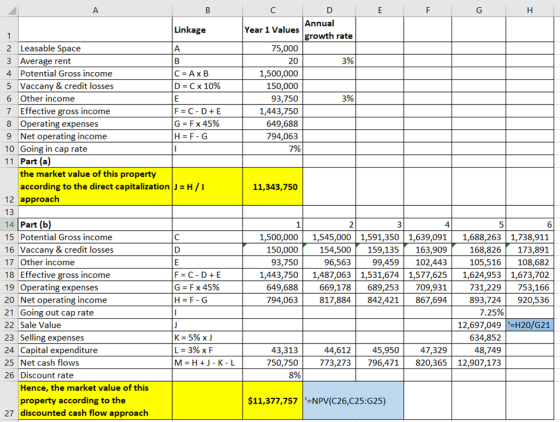Select the 'Sale Value' label cell
This screenshot has height=422, width=560.
[x=95, y=325]
